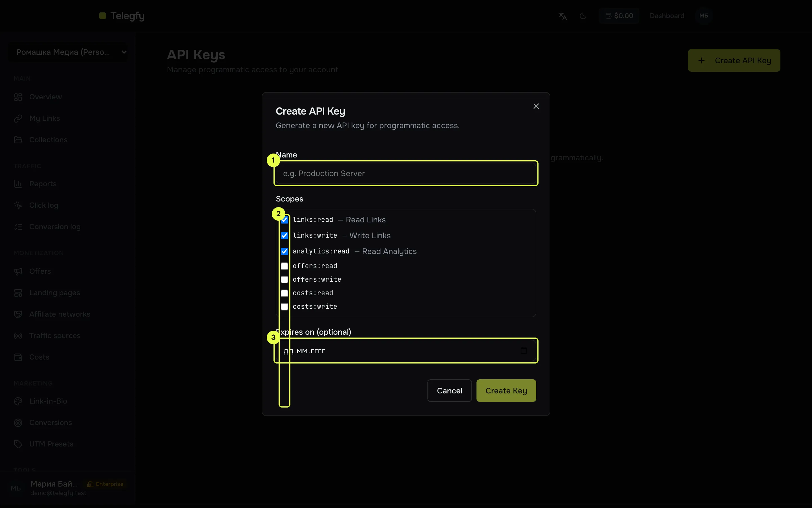The width and height of the screenshot is (812, 508).
Task: Go to the Reports section
Action: pyautogui.click(x=67, y=184)
